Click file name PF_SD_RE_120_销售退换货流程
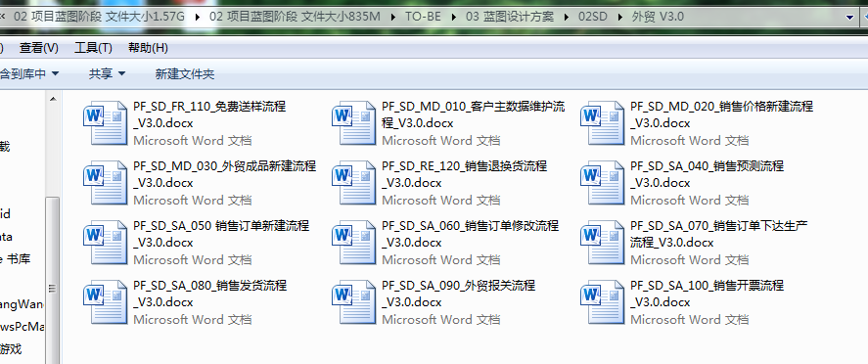 coord(465,174)
